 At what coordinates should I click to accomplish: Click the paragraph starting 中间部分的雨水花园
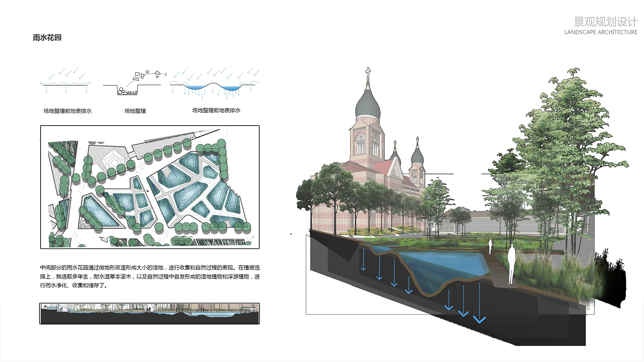[x=150, y=277]
